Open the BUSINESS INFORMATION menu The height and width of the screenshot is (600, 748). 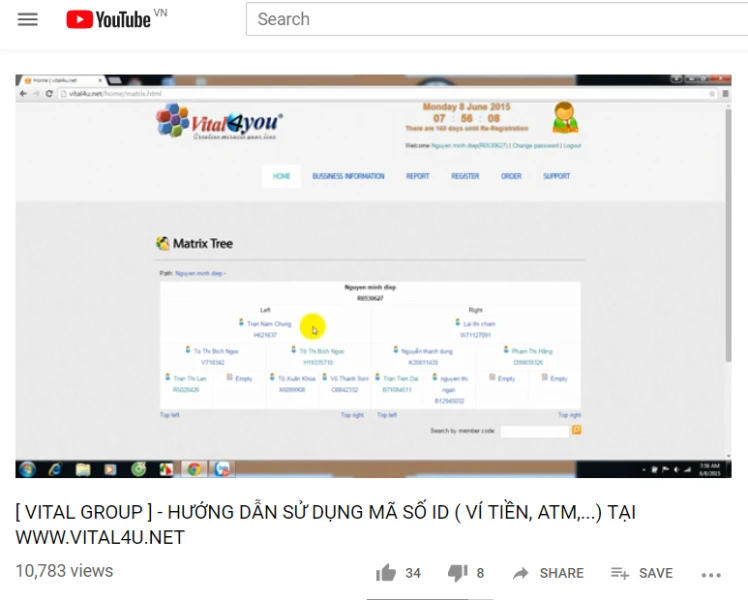click(348, 176)
